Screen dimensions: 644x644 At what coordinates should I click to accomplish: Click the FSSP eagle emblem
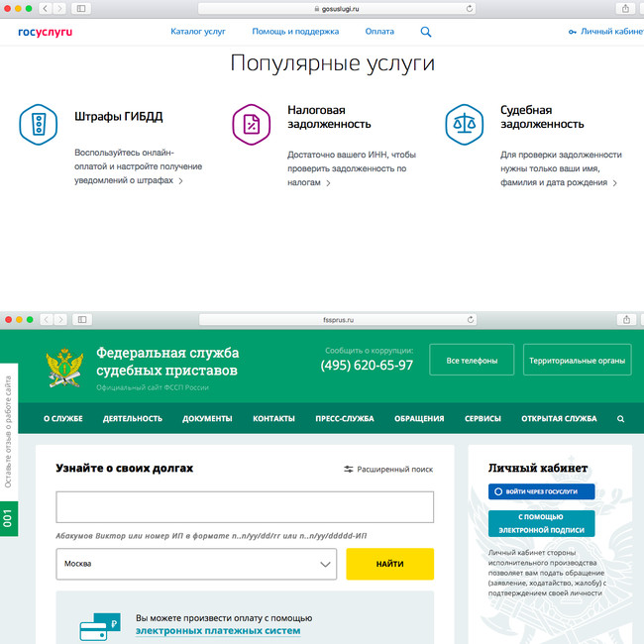64,368
